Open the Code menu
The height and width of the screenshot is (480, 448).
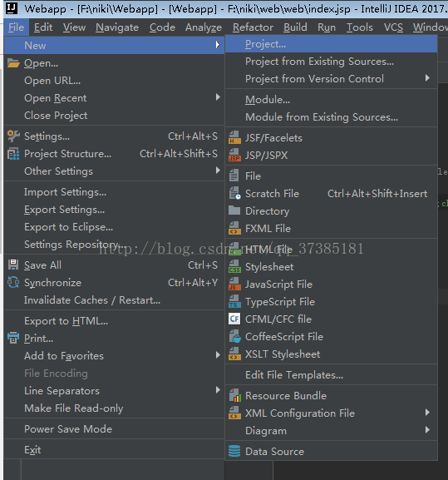click(162, 27)
